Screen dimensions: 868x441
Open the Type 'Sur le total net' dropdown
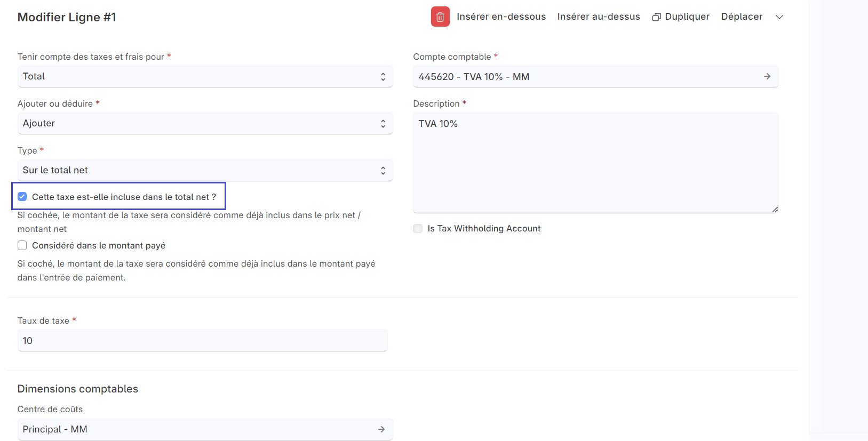tap(205, 171)
